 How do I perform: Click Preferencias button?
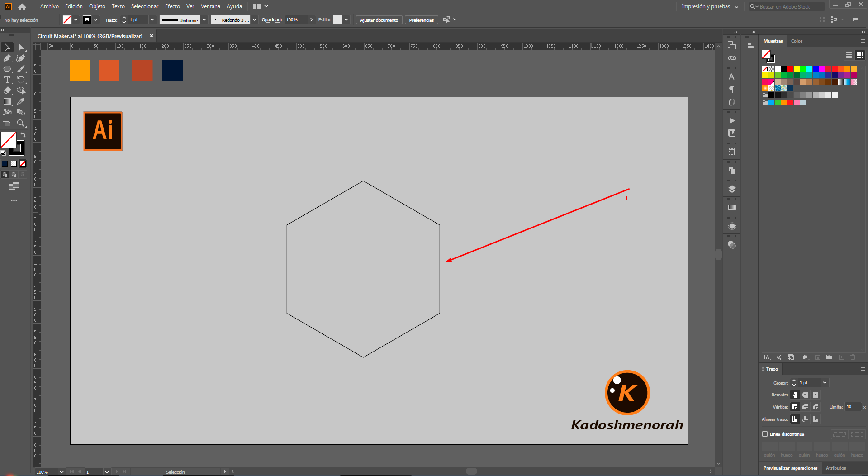[421, 20]
